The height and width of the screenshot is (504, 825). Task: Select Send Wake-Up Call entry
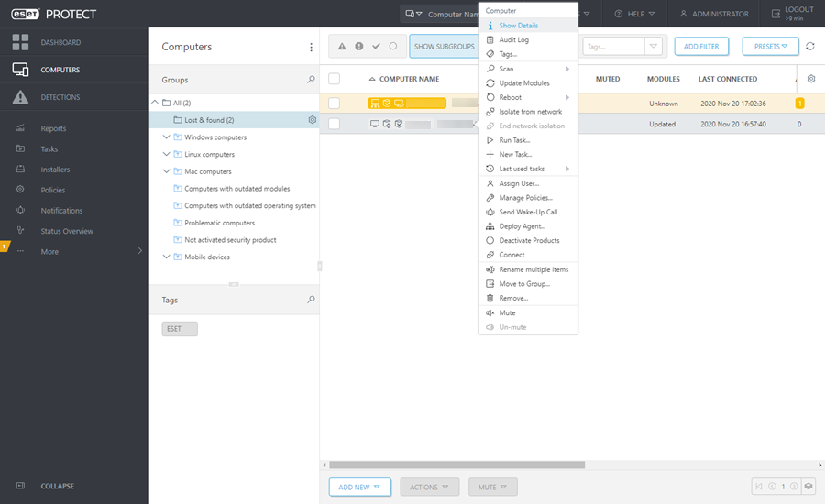tap(528, 212)
